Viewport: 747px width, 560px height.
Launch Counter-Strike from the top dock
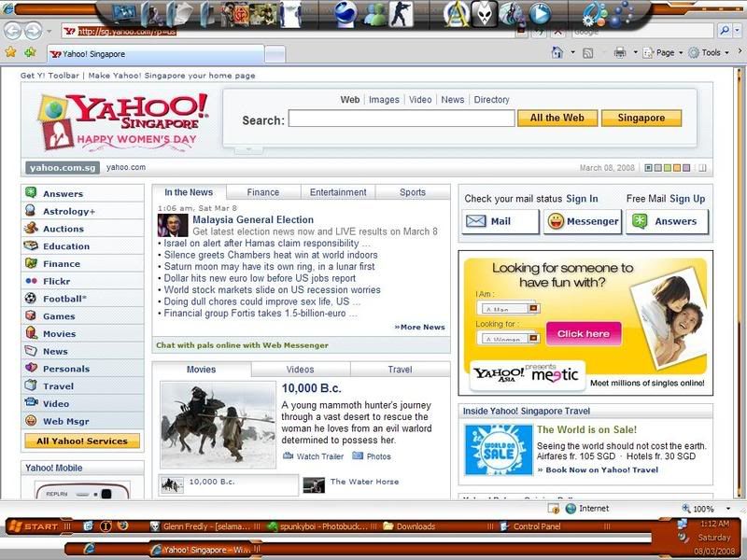coord(401,13)
